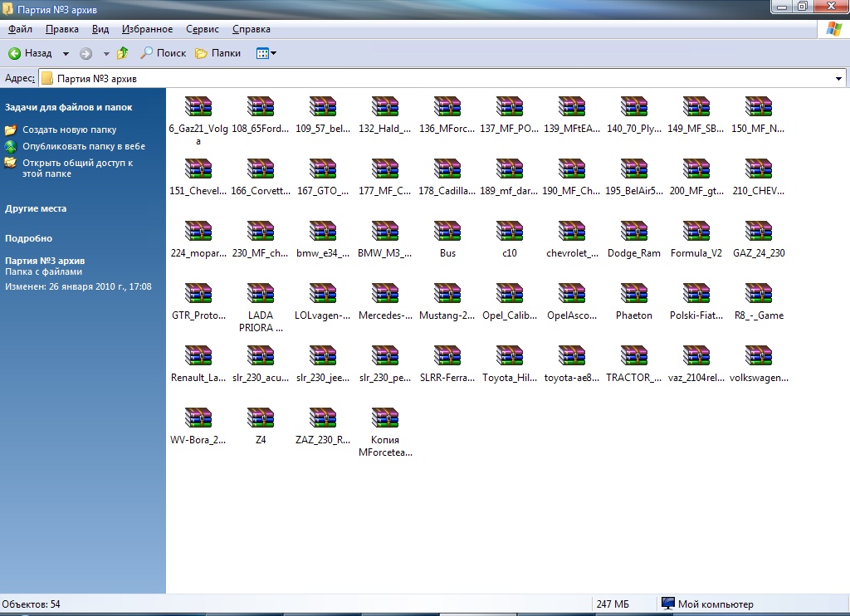Click Опубликовать папку в вебе link
The image size is (850, 616).
pos(84,146)
